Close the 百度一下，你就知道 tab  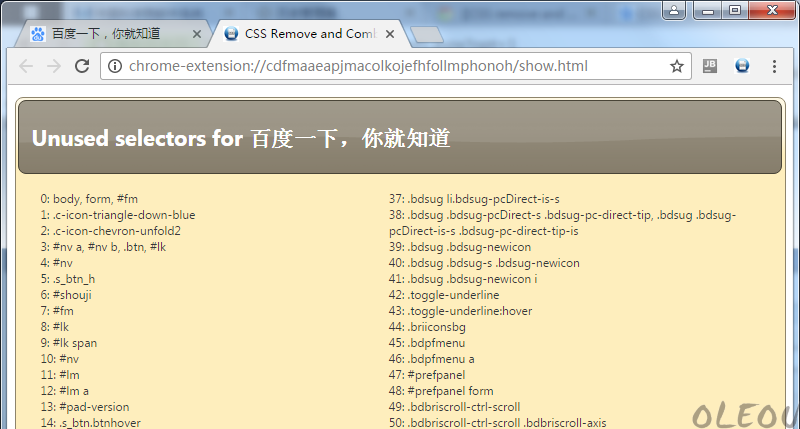(196, 34)
